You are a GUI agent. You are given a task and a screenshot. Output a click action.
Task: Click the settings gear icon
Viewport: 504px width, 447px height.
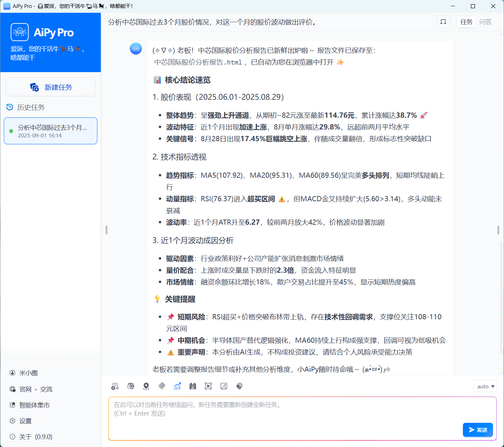coord(12,421)
